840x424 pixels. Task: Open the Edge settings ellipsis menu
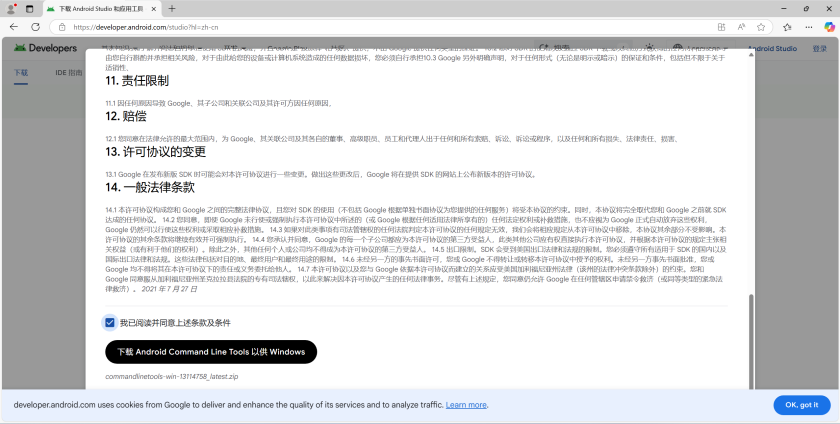tap(807, 27)
